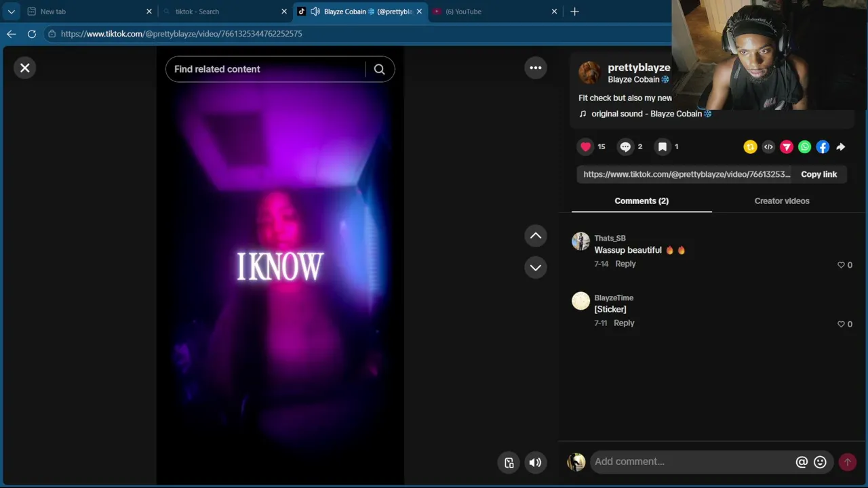The image size is (868, 488).
Task: Open BlayzeTime's profile picture
Action: pyautogui.click(x=581, y=301)
